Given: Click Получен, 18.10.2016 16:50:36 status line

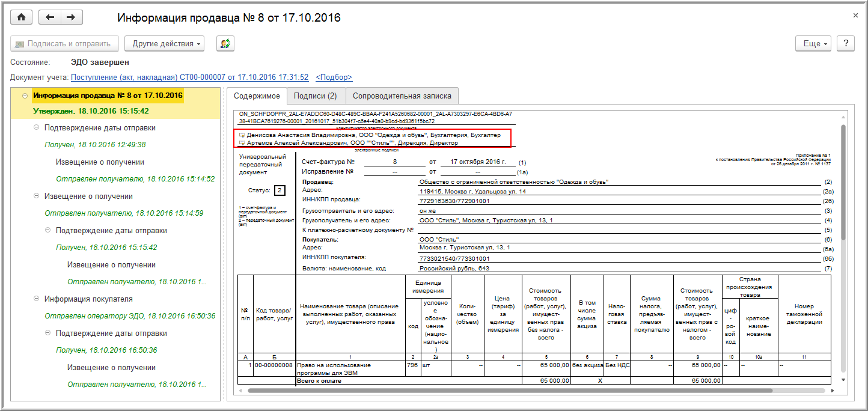Looking at the screenshot, I should tap(106, 350).
